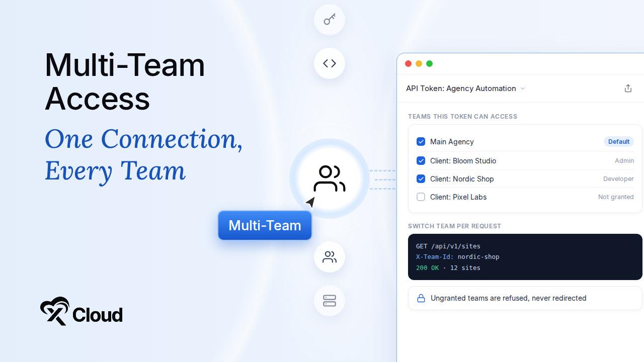Uncheck the Main Agency checkbox
Viewport: 644px width, 362px height.
point(421,142)
